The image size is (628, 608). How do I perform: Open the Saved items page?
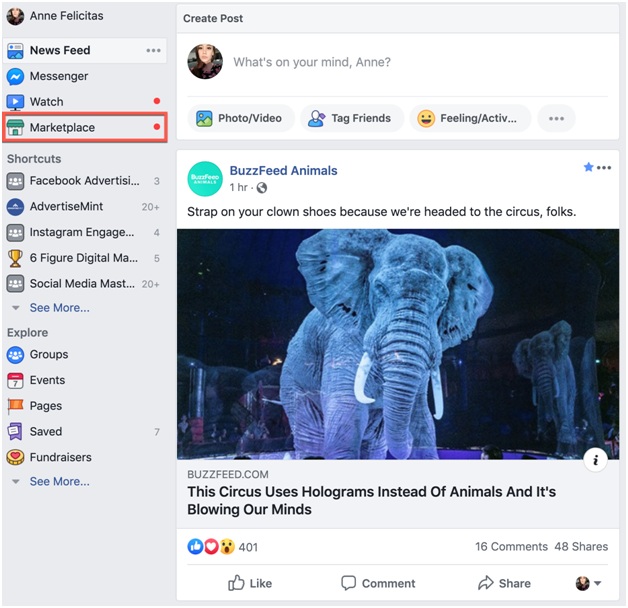[x=46, y=432]
